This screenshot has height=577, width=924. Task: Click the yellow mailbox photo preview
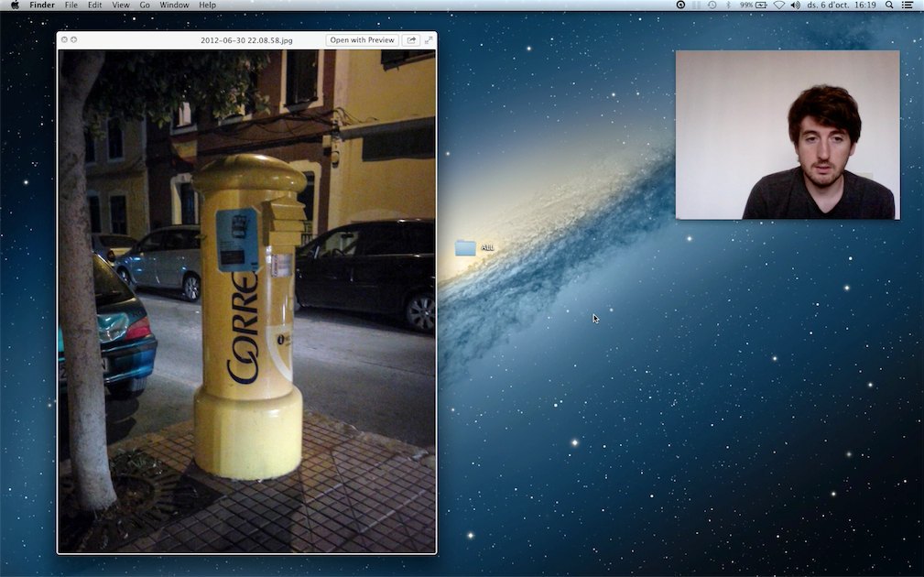[x=247, y=301]
